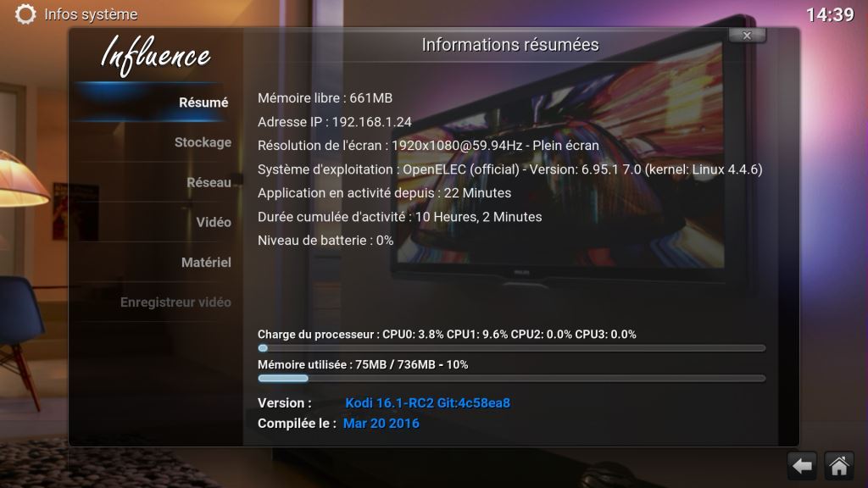868x488 pixels.
Task: Click the Système d'exploitation OpenELEC line
Action: [x=509, y=169]
